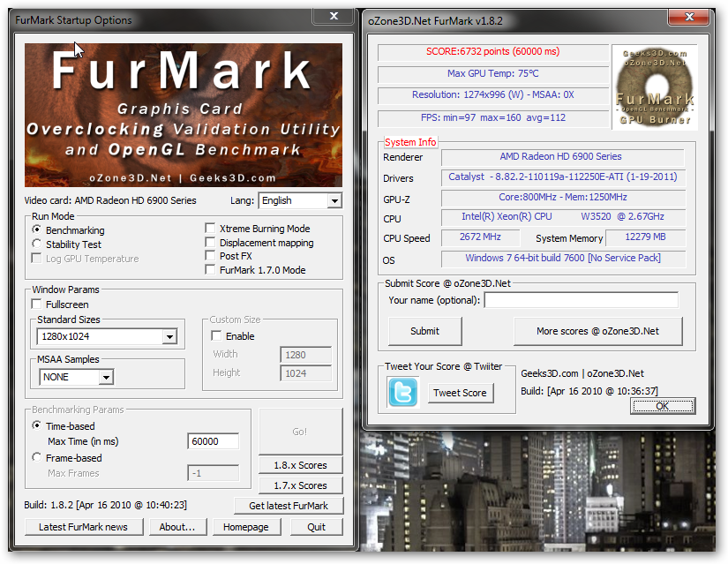Click the Your name input field
Screen dimensions: 728x564
(582, 300)
